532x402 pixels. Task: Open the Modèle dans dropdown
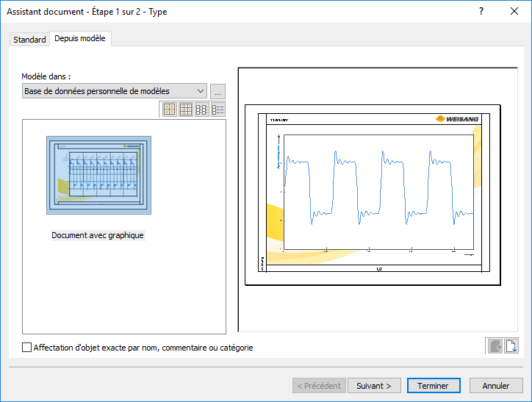pos(115,91)
